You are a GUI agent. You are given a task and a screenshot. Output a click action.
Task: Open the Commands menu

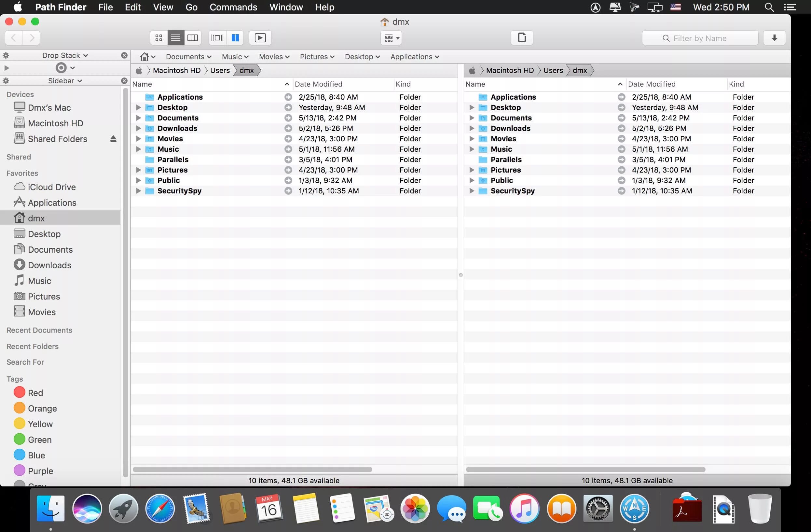tap(233, 7)
